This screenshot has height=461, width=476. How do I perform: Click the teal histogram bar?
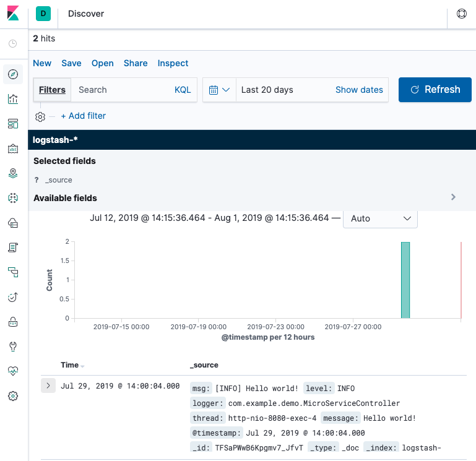[x=405, y=280]
